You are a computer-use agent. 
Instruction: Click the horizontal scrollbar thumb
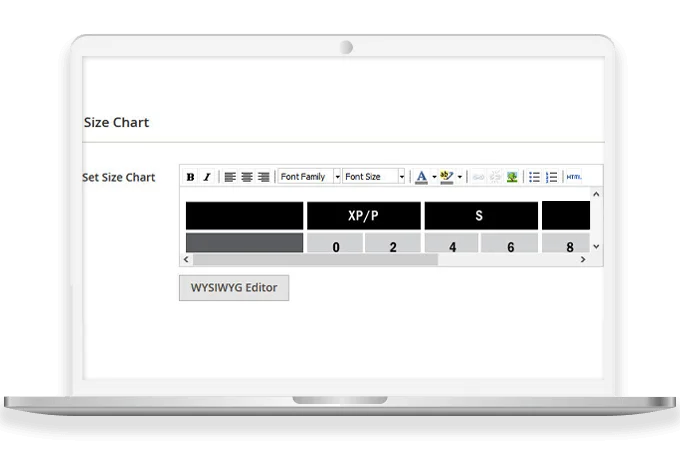(x=315, y=259)
